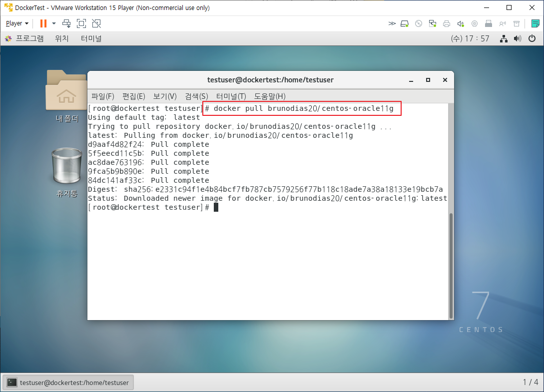Open the 위치 places menu
This screenshot has height=392, width=544.
pyautogui.click(x=62, y=38)
